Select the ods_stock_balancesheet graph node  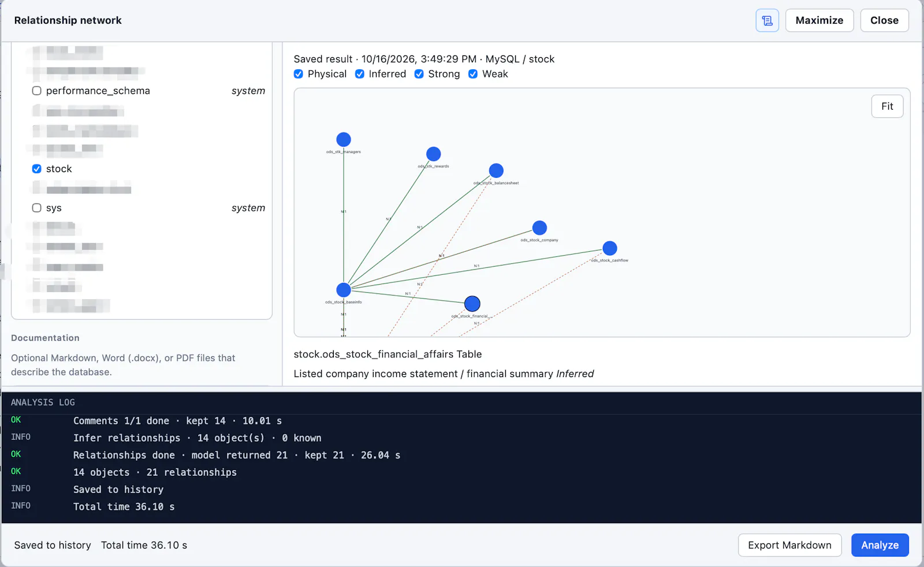click(496, 170)
